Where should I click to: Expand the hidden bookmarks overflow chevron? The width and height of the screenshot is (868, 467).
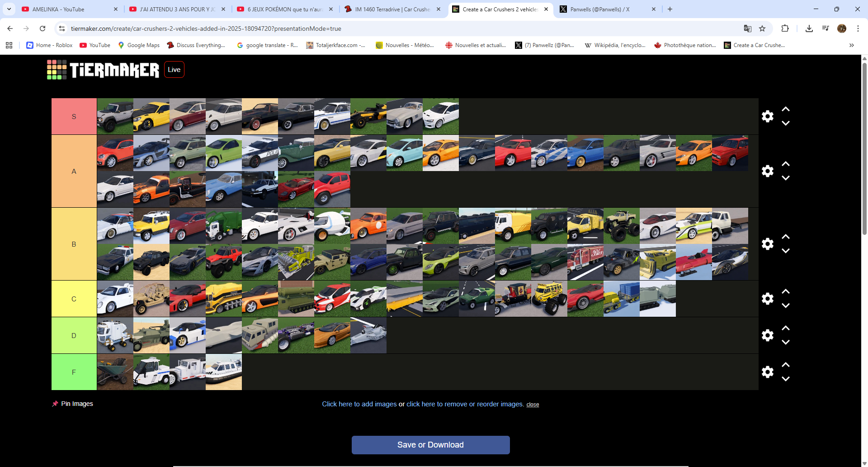pos(851,45)
